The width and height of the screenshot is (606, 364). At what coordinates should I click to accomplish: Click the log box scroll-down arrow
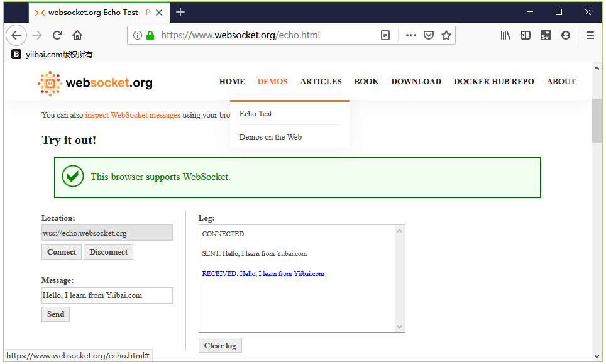coord(399,326)
